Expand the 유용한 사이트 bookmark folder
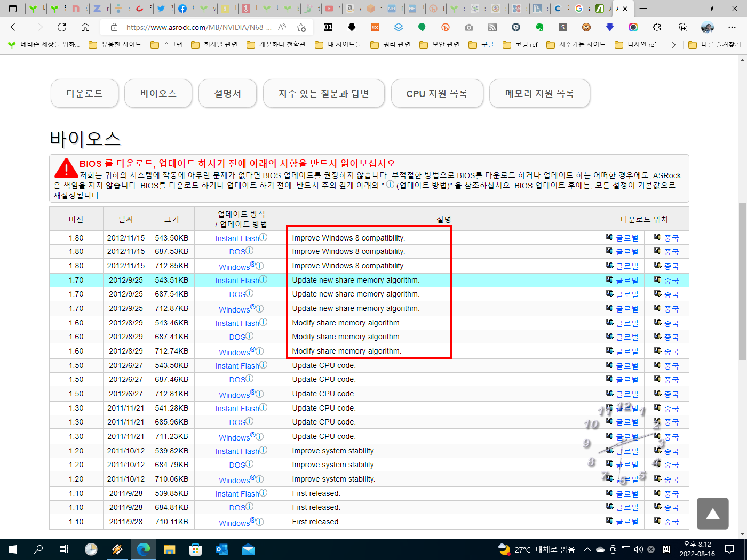 [x=115, y=45]
